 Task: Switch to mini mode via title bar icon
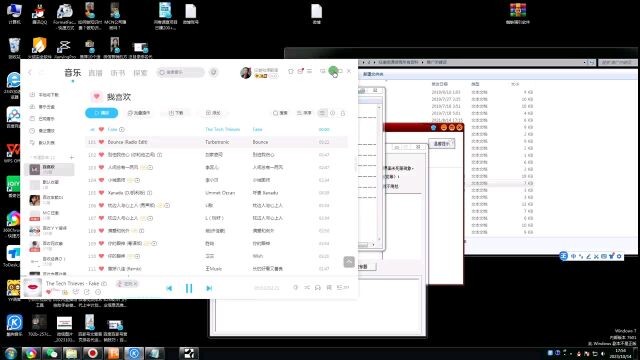[x=322, y=71]
